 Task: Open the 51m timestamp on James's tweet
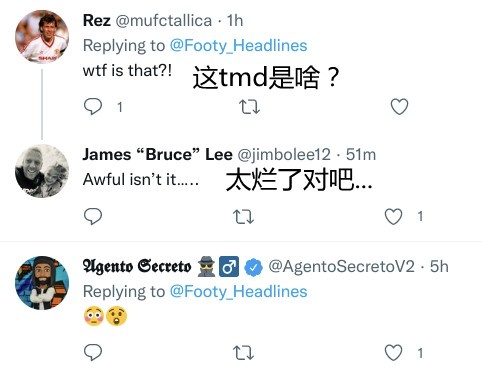[361, 155]
